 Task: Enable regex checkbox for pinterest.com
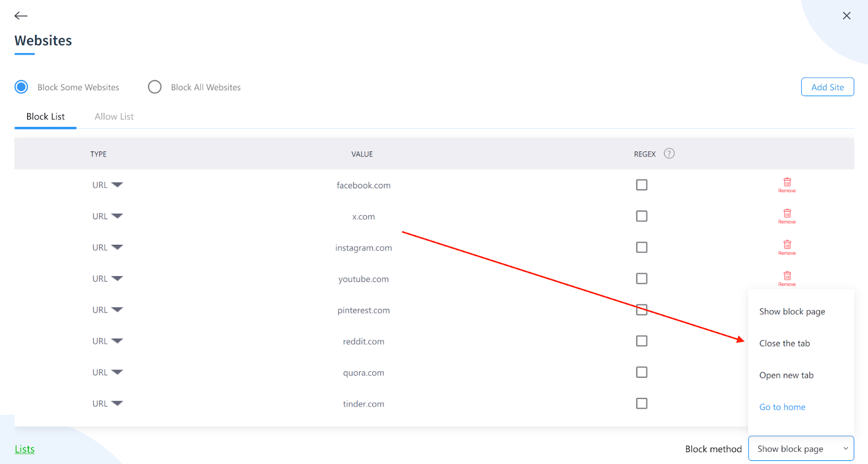click(x=642, y=310)
